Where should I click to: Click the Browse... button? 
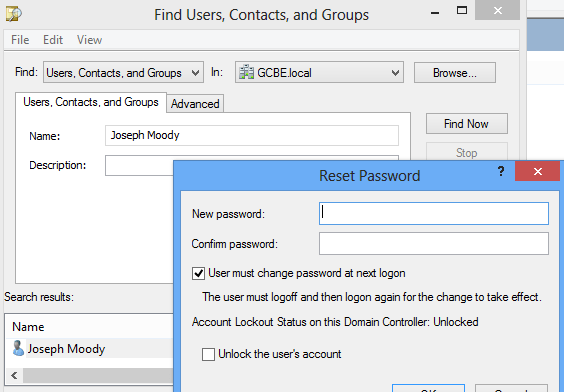point(455,73)
